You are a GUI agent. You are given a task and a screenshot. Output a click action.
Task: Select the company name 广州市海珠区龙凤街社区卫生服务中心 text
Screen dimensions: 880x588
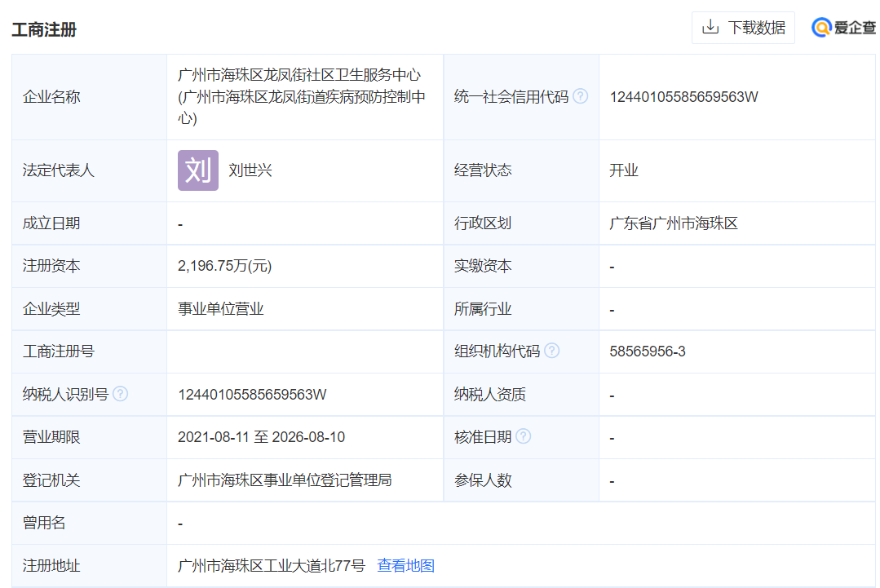click(299, 75)
